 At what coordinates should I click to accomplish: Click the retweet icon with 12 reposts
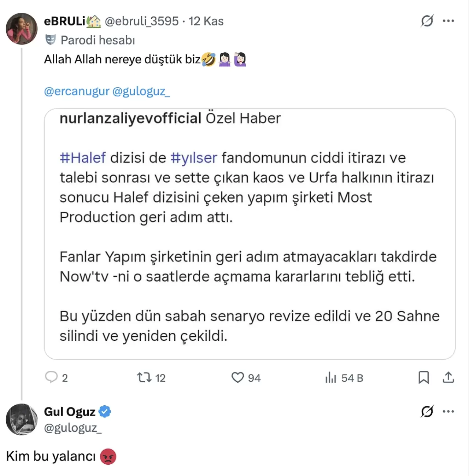coord(144,377)
